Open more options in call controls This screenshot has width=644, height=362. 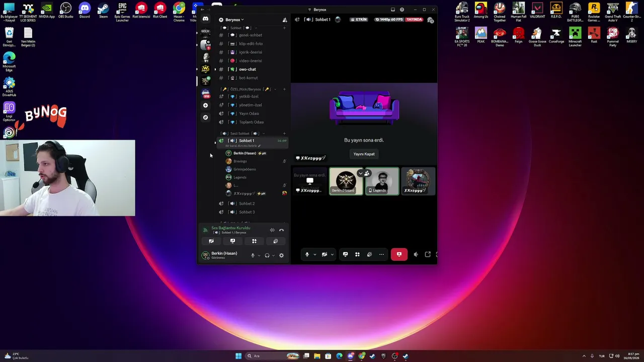[381, 254]
